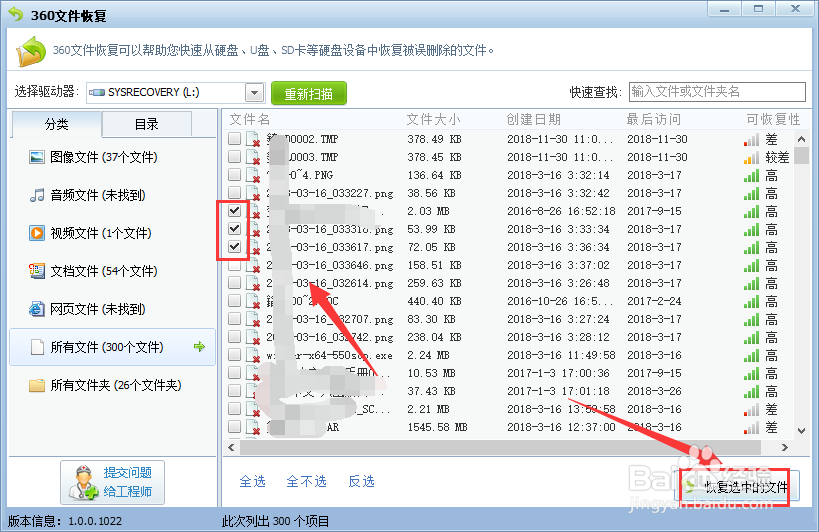Check the box for 378.49 KB TMP file
The width and height of the screenshot is (819, 532).
[x=235, y=138]
